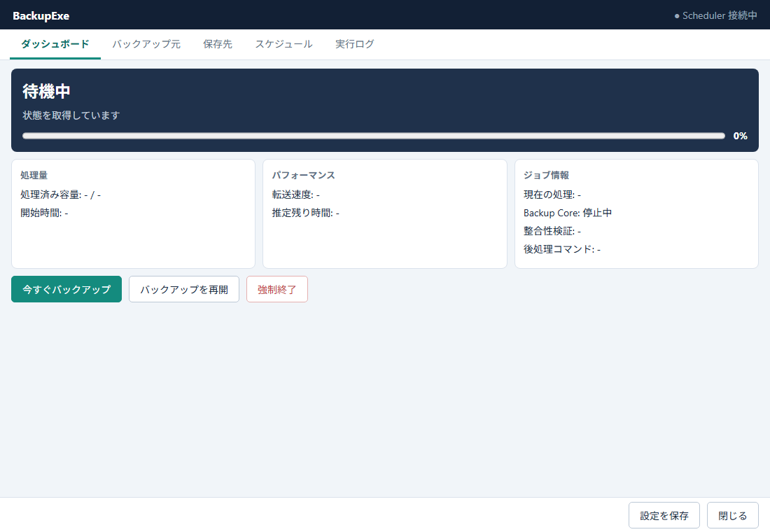The width and height of the screenshot is (770, 532).
Task: Start backup with 今すぐバックアップ button
Action: [x=66, y=289]
